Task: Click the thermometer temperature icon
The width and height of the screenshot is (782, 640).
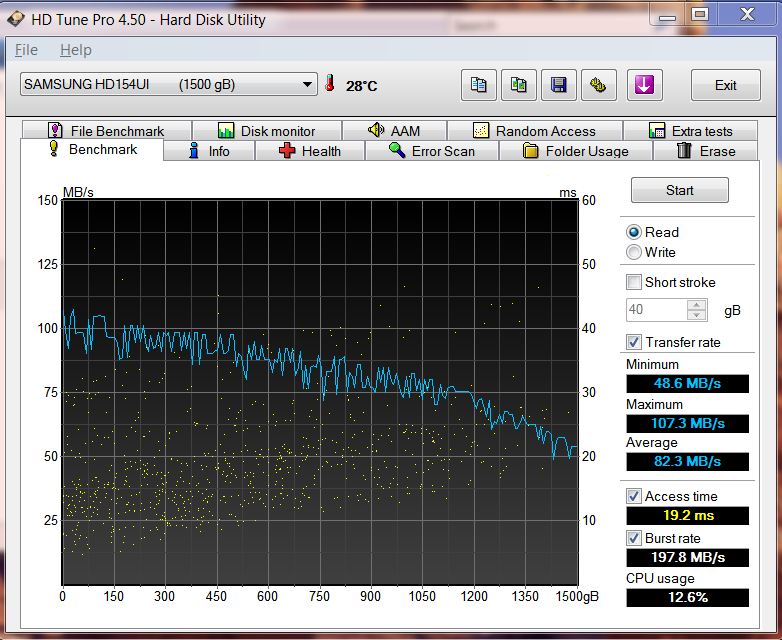Action: coord(330,85)
